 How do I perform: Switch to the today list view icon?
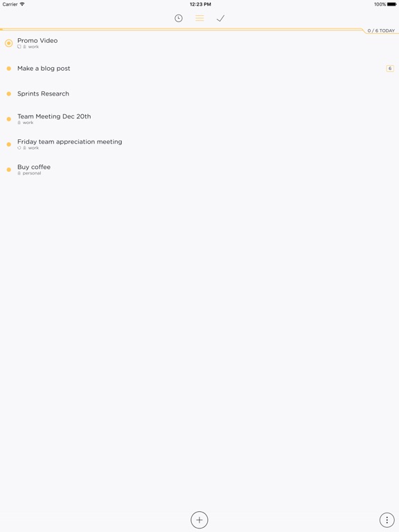[x=199, y=18]
